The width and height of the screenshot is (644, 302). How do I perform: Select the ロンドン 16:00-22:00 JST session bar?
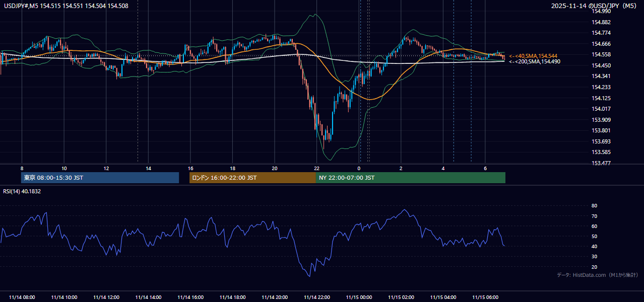(252, 178)
